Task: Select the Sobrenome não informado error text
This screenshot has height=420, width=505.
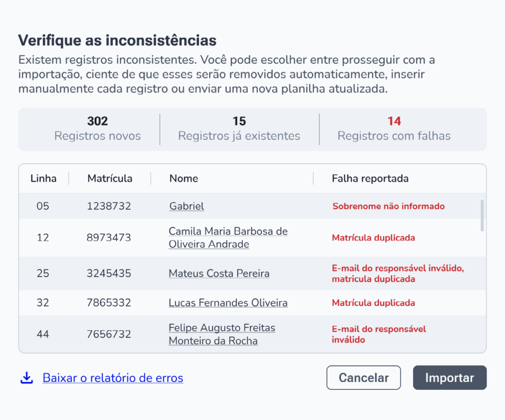Action: point(389,206)
